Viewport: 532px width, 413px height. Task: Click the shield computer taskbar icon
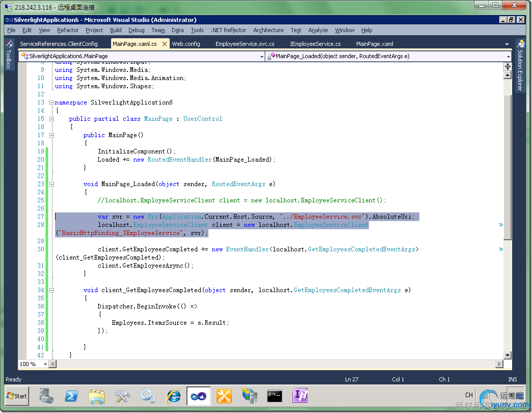250,396
